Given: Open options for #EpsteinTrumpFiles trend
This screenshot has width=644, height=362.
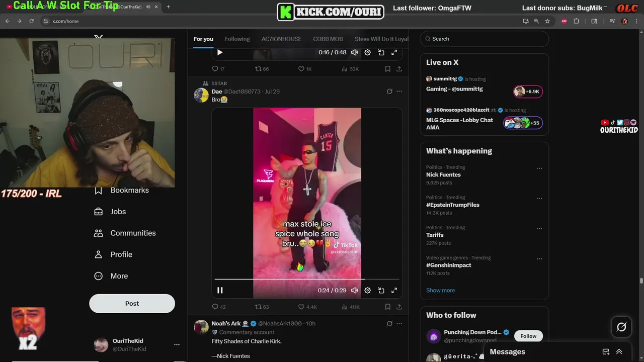Looking at the screenshot, I should pos(539,199).
